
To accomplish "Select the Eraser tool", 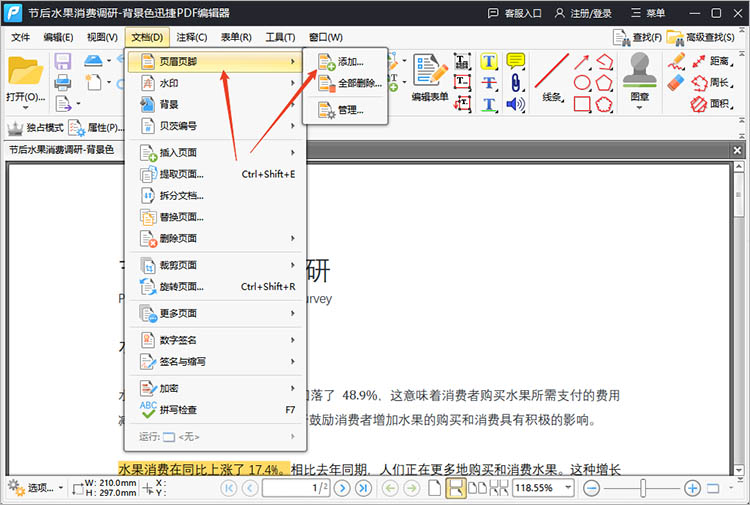I will coord(676,83).
